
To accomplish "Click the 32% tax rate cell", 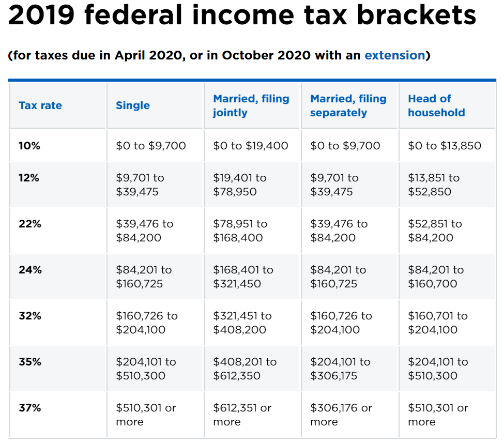I will click(30, 316).
